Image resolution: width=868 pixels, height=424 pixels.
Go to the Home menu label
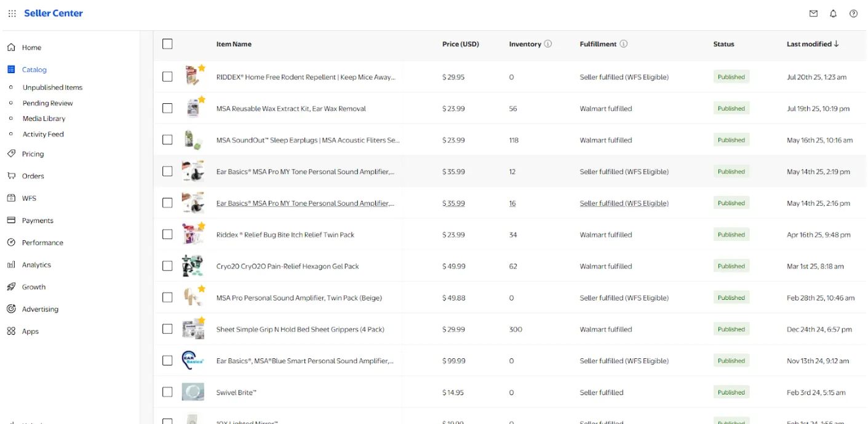[x=31, y=47]
